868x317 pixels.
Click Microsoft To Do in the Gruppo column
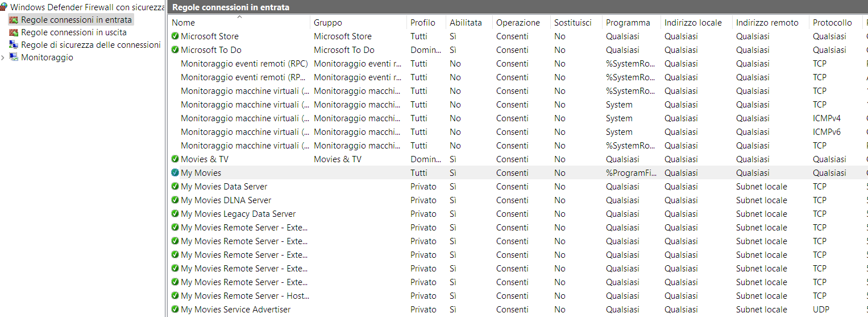[x=344, y=50]
